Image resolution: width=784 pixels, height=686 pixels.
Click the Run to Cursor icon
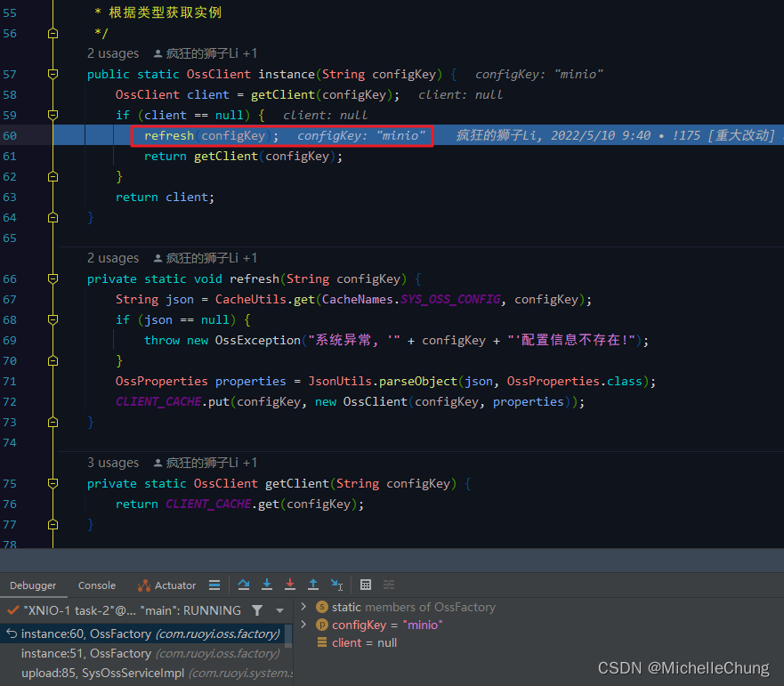point(336,585)
